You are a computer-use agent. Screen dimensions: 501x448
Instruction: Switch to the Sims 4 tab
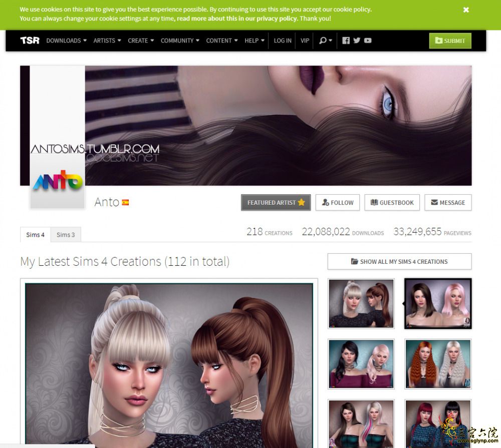pos(35,235)
